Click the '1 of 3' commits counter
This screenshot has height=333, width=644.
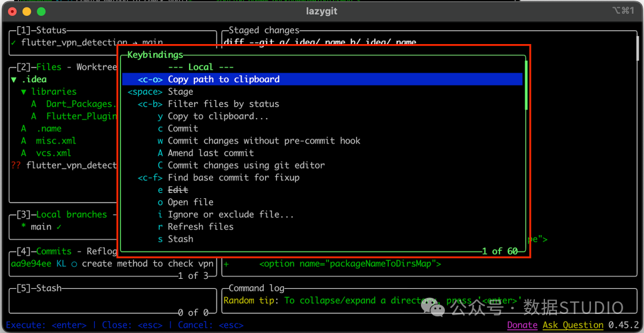(193, 276)
